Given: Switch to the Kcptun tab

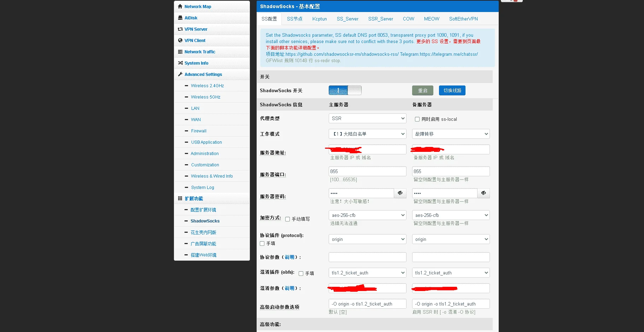Looking at the screenshot, I should [x=320, y=19].
